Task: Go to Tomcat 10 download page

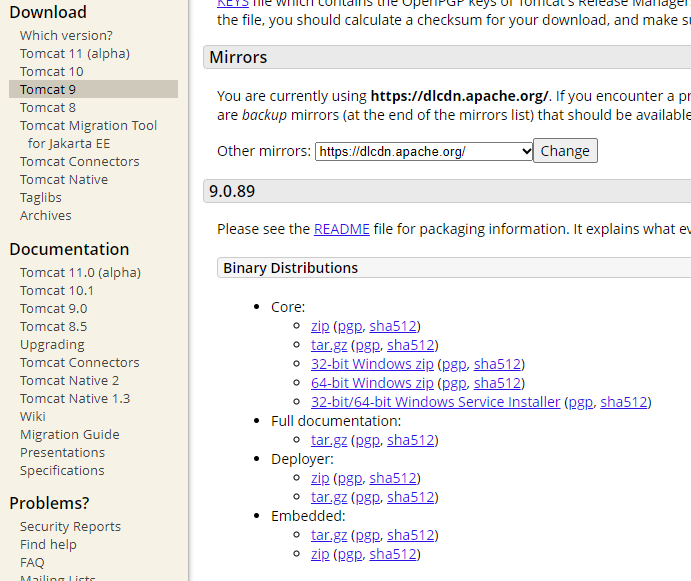Action: pos(52,71)
